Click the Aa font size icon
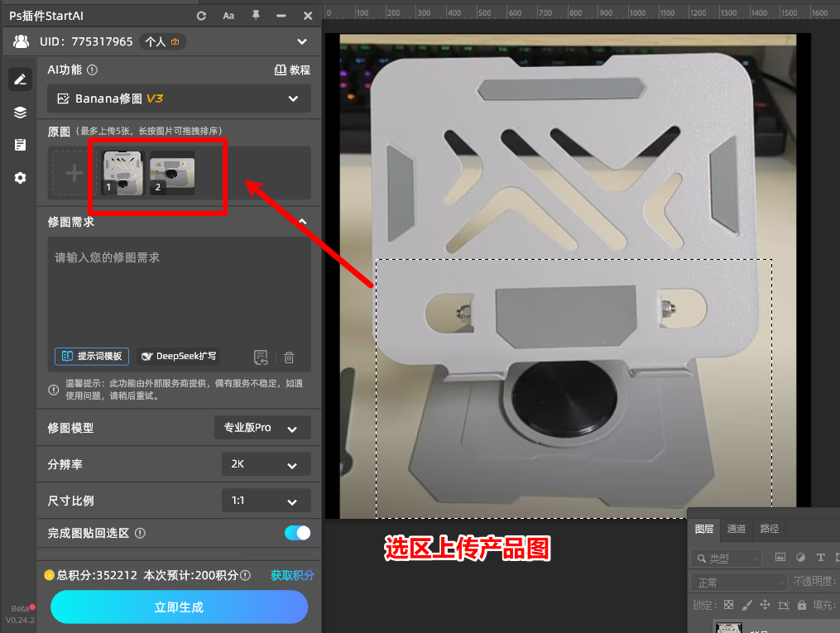840x633 pixels. pyautogui.click(x=228, y=16)
